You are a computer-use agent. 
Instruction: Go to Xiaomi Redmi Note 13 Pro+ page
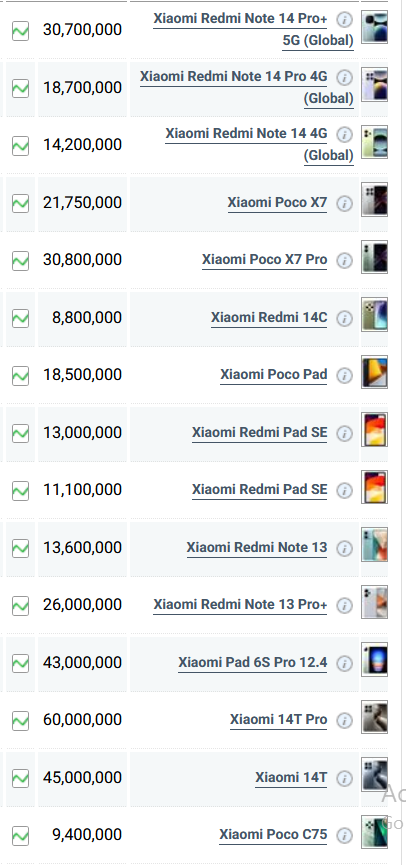[x=240, y=605]
